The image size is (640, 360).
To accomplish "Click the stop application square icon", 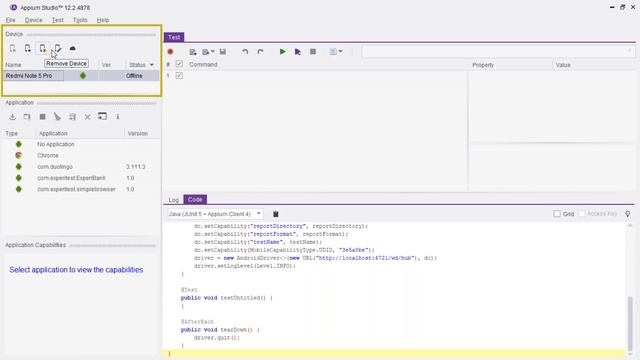I will (x=42, y=117).
